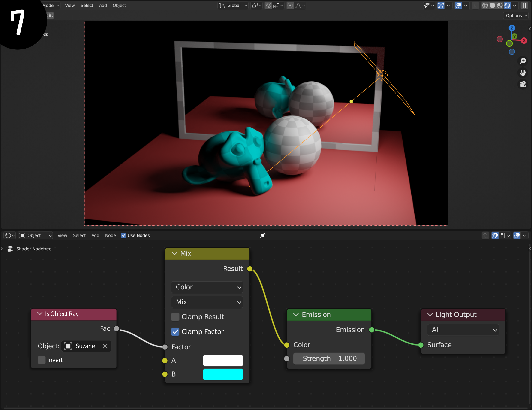This screenshot has width=532, height=410.
Task: Open the All target dropdown in Light Output
Action: pos(463,330)
